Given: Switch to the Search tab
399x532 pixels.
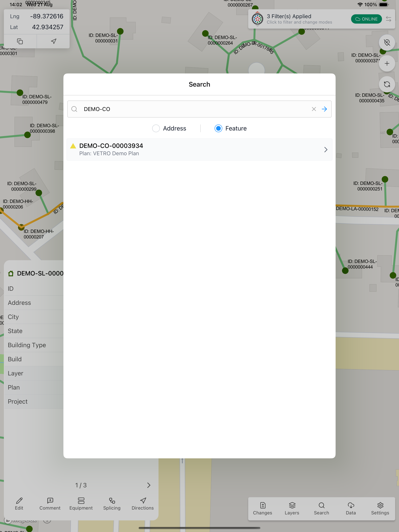Looking at the screenshot, I should [x=321, y=509].
